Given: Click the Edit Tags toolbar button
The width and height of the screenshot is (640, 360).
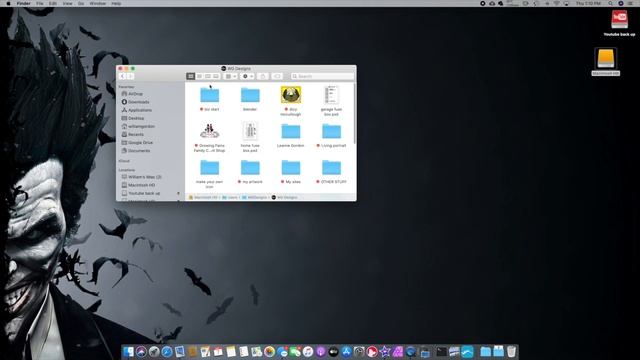Looking at the screenshot, I should point(277,76).
